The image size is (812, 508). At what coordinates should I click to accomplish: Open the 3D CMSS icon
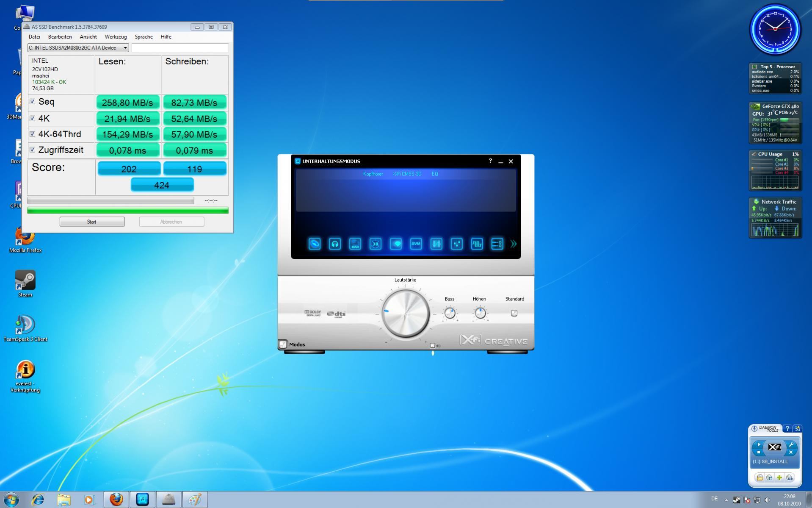(x=376, y=244)
